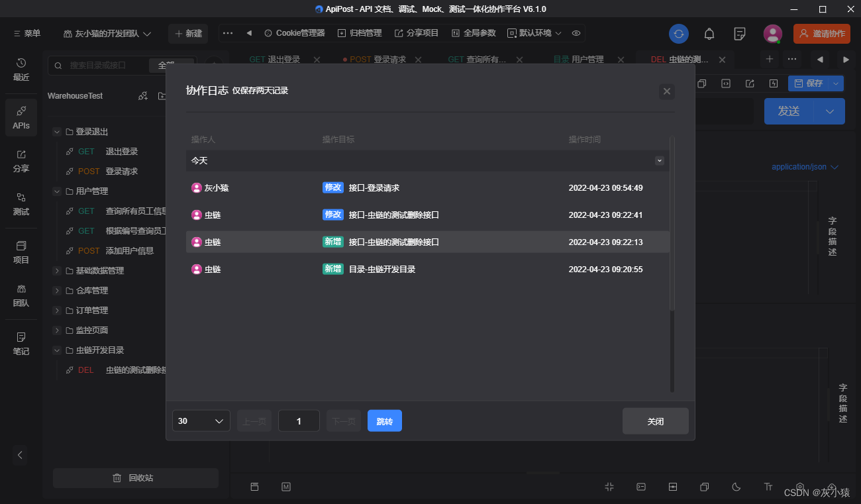Open the application/json content type dropdown

pyautogui.click(x=805, y=167)
